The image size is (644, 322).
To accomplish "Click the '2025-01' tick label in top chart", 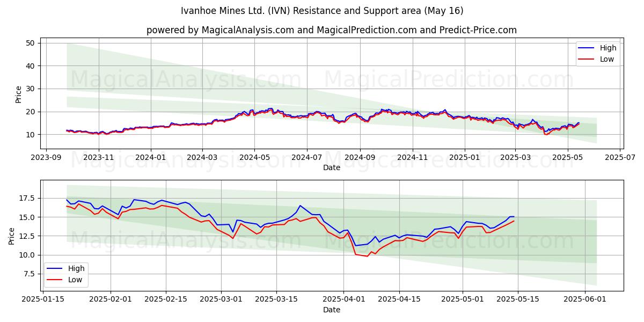I will tap(465, 157).
